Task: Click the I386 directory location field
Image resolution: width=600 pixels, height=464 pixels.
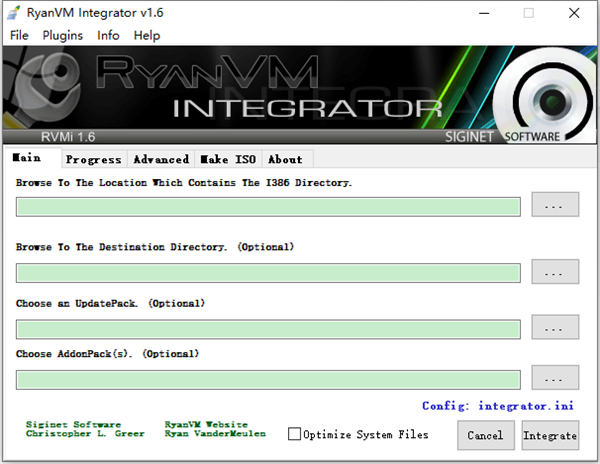Action: pos(268,207)
